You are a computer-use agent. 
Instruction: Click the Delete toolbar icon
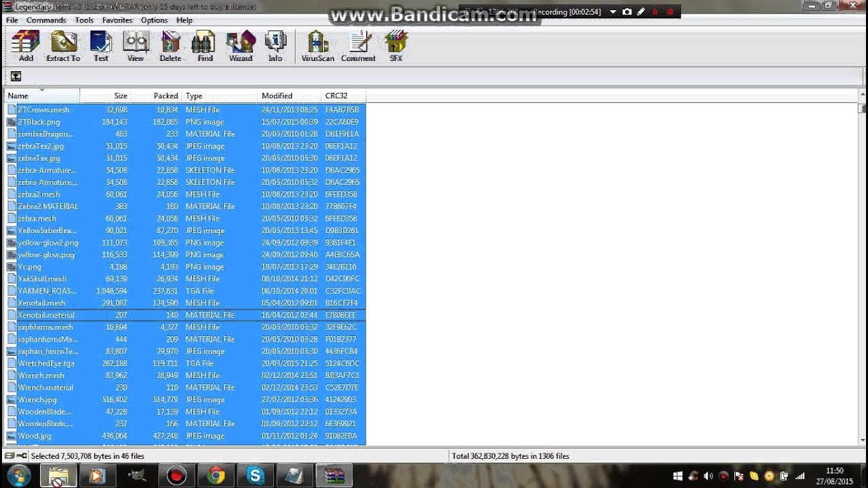[x=170, y=46]
